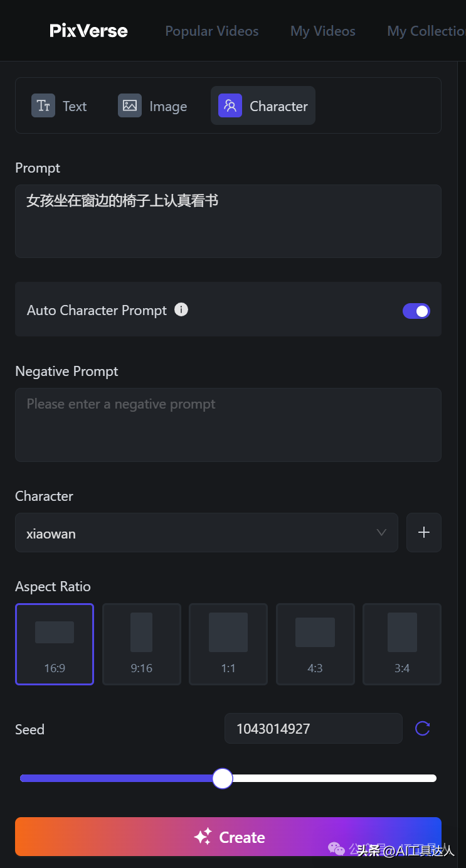Open the Popular Videos tab

tap(212, 31)
